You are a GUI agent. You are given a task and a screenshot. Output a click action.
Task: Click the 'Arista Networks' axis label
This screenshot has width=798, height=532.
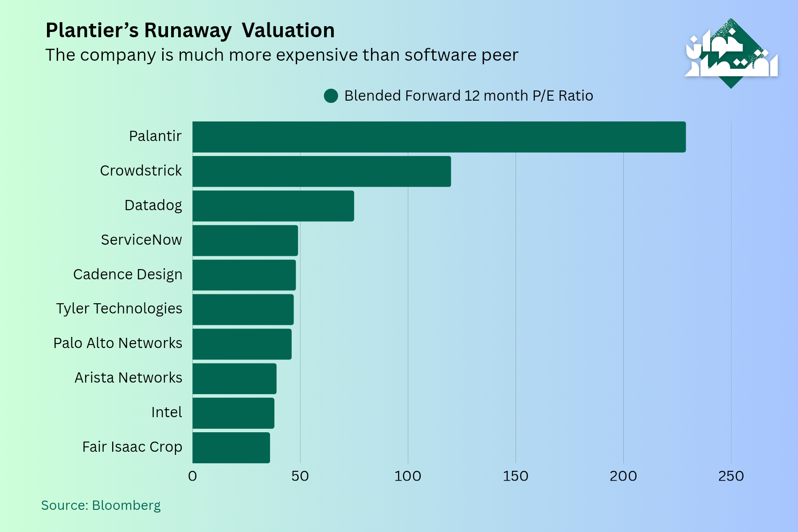128,378
